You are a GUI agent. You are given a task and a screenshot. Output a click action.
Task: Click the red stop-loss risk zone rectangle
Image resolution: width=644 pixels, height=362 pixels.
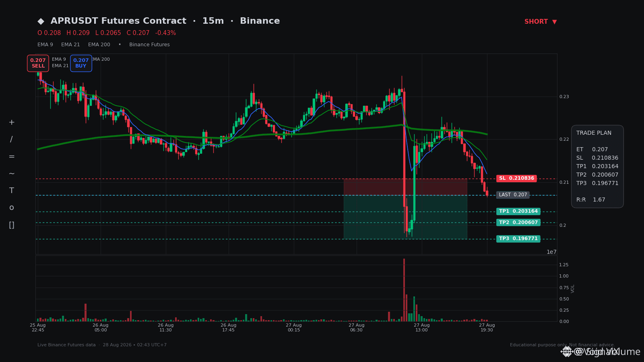tap(405, 187)
